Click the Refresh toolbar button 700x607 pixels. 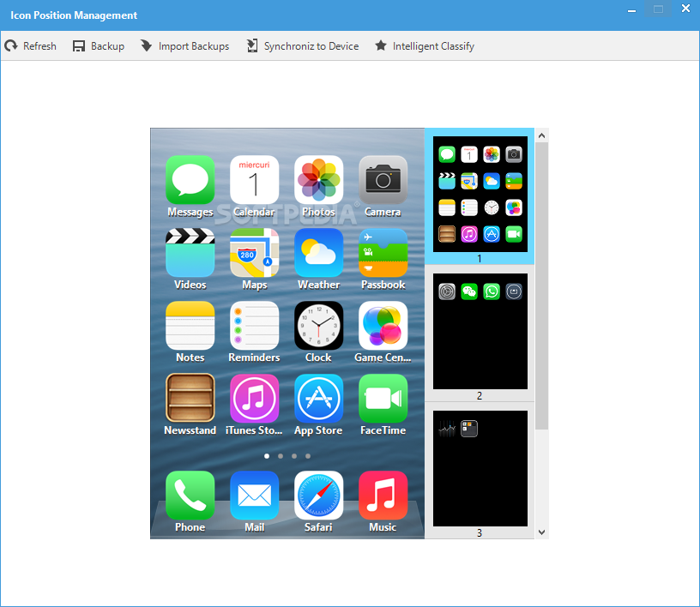tap(30, 46)
